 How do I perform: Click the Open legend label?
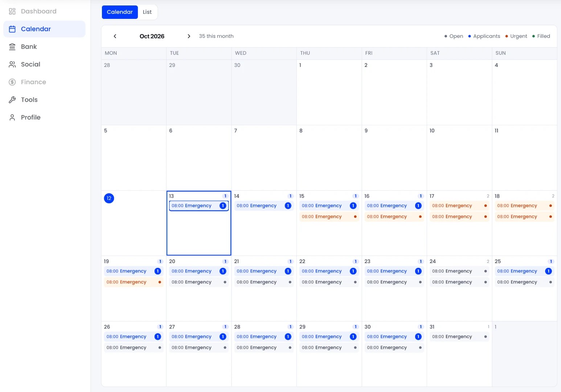(456, 36)
